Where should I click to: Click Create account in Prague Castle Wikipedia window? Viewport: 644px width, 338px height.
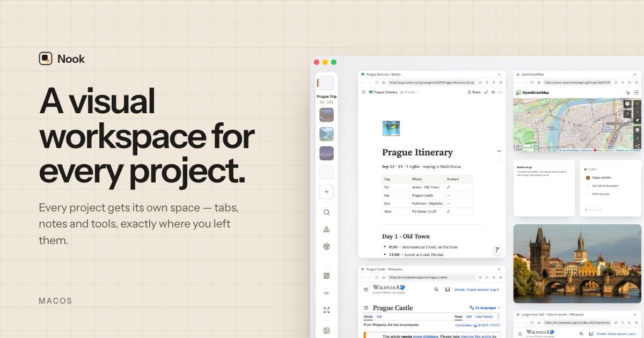tap(478, 290)
